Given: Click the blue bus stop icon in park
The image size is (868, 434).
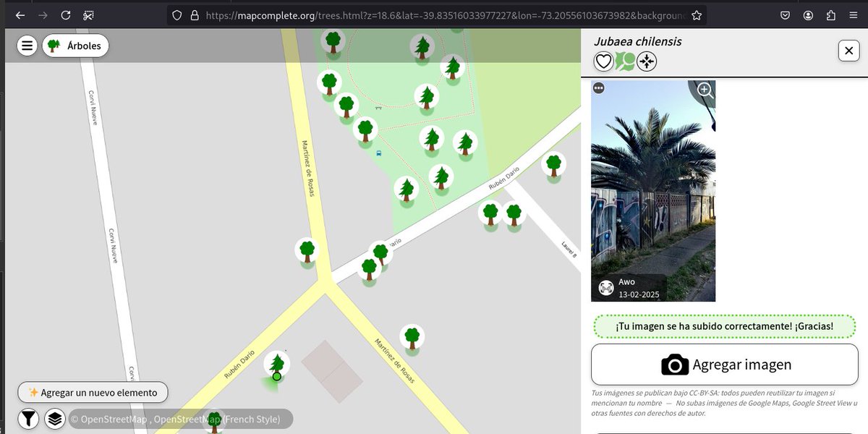Looking at the screenshot, I should 379,153.
